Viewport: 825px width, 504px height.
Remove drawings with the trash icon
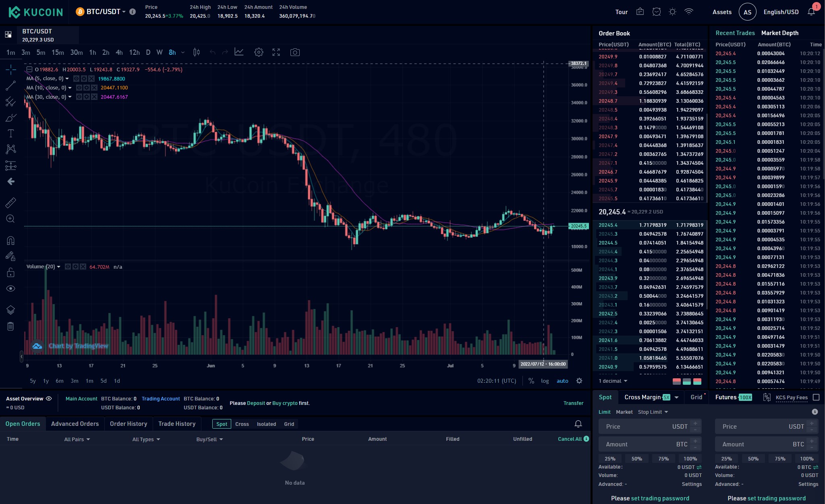point(11,326)
